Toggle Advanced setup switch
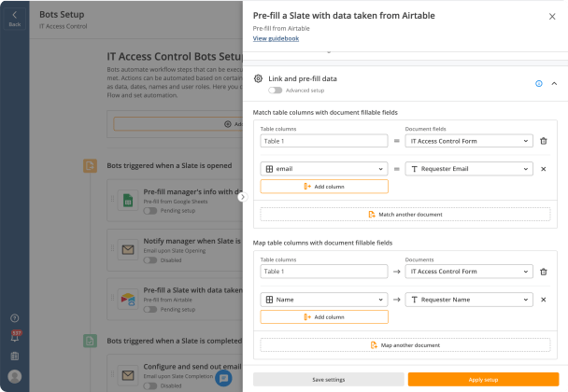 276,91
